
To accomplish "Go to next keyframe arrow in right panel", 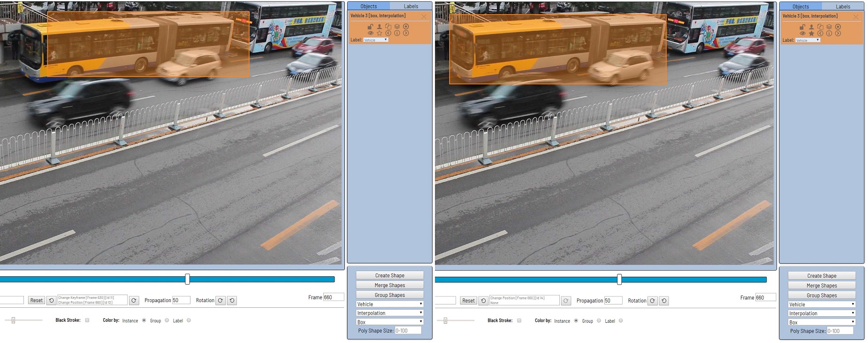I will 838,33.
